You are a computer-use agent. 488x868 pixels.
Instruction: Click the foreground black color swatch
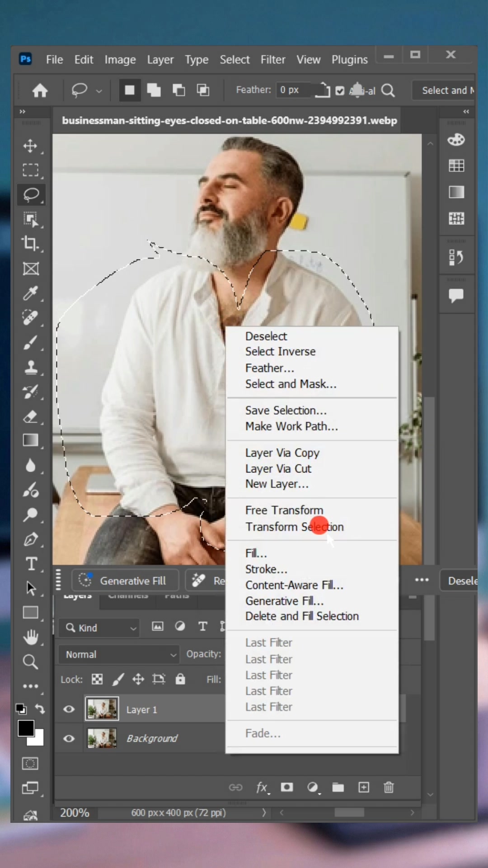26,728
